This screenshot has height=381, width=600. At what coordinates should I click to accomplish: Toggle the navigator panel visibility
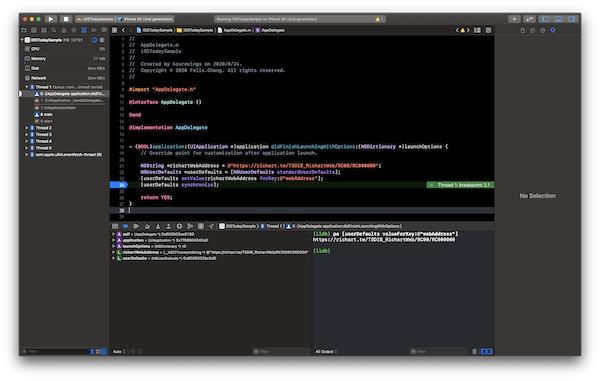click(x=545, y=19)
